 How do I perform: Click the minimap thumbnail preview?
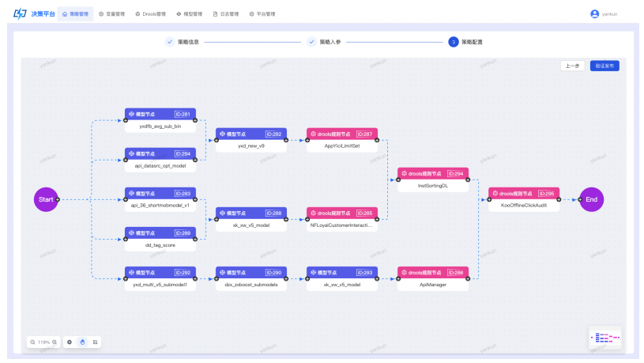click(605, 337)
